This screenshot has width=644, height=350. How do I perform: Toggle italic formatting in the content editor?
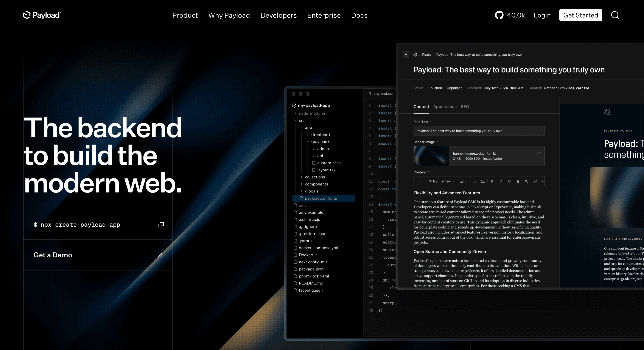click(x=501, y=181)
